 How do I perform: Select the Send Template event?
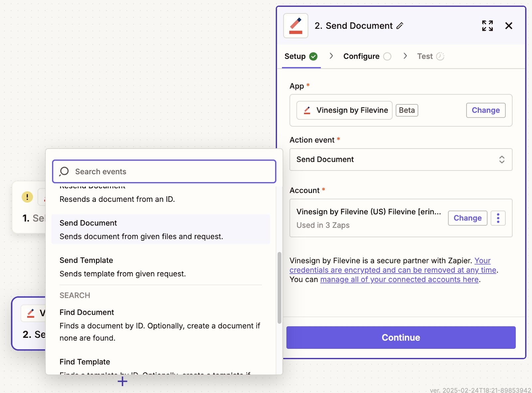click(x=161, y=267)
